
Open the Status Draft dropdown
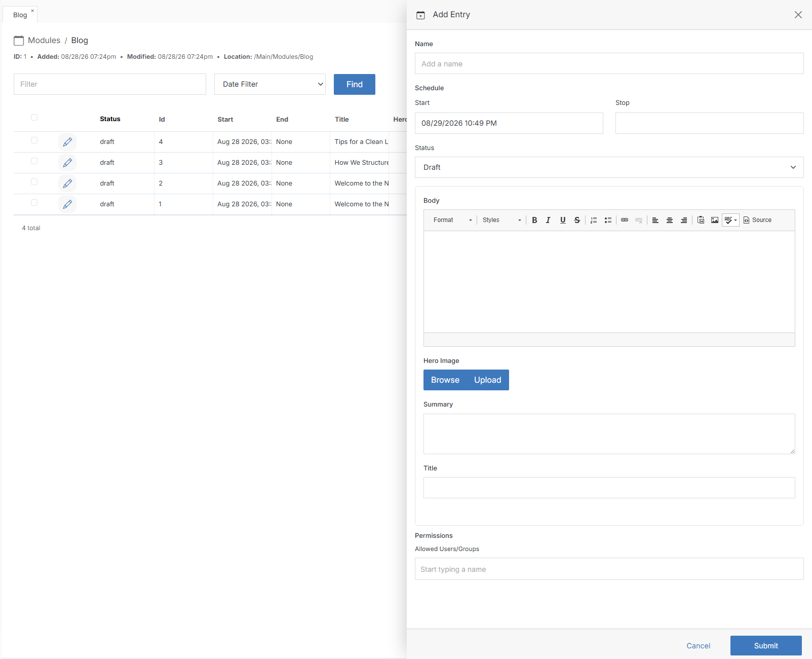[609, 167]
